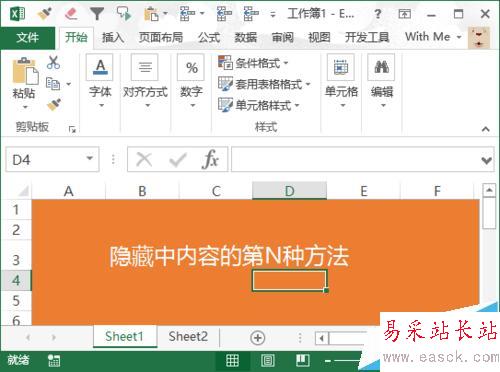This screenshot has height=372, width=500.
Task: Select the Sheet1 worksheet tab
Action: pyautogui.click(x=124, y=337)
